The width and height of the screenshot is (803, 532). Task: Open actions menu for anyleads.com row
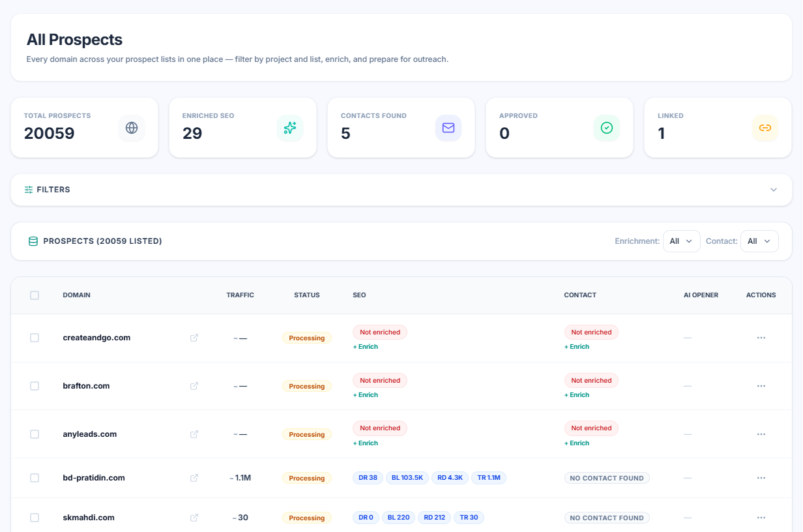[x=761, y=434]
